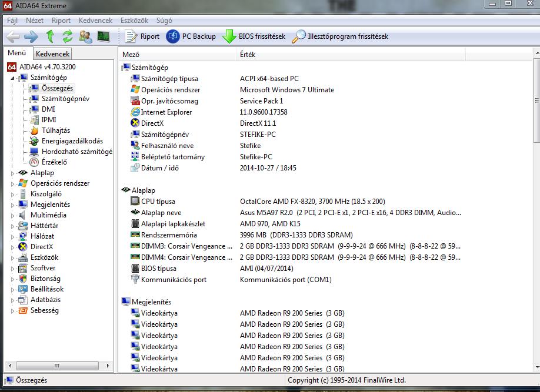
Task: Click the Sebesség benchmark icon
Action: 23,310
